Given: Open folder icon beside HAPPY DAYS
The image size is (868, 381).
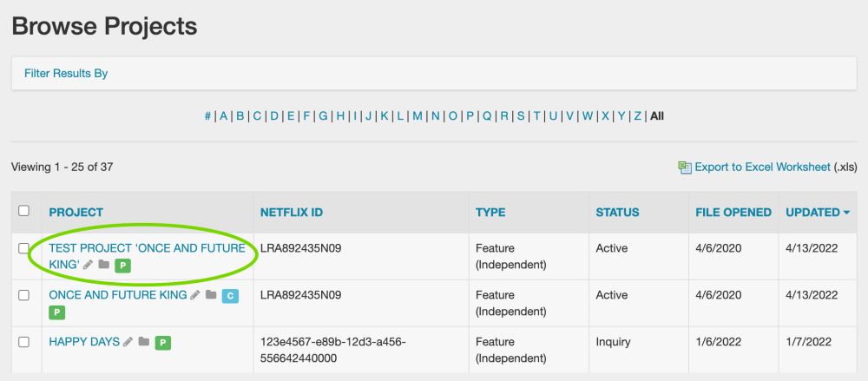Looking at the screenshot, I should point(144,342).
